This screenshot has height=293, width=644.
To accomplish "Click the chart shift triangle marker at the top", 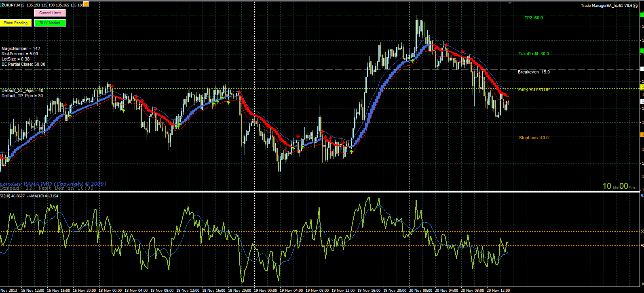I will pyautogui.click(x=510, y=2).
